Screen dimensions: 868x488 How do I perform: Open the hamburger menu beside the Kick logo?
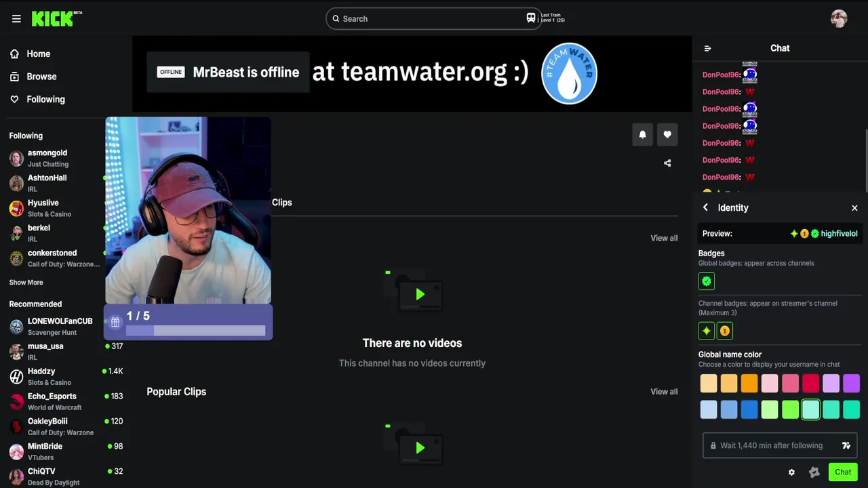click(x=16, y=19)
